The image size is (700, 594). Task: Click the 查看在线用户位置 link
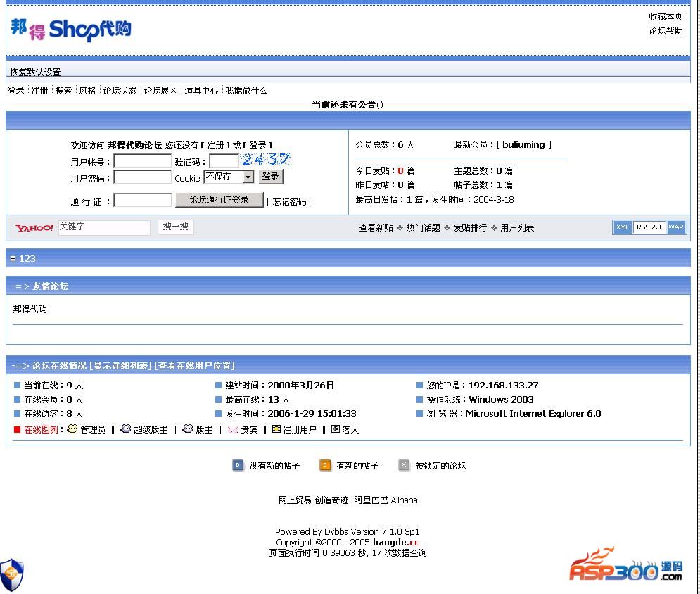[195, 366]
